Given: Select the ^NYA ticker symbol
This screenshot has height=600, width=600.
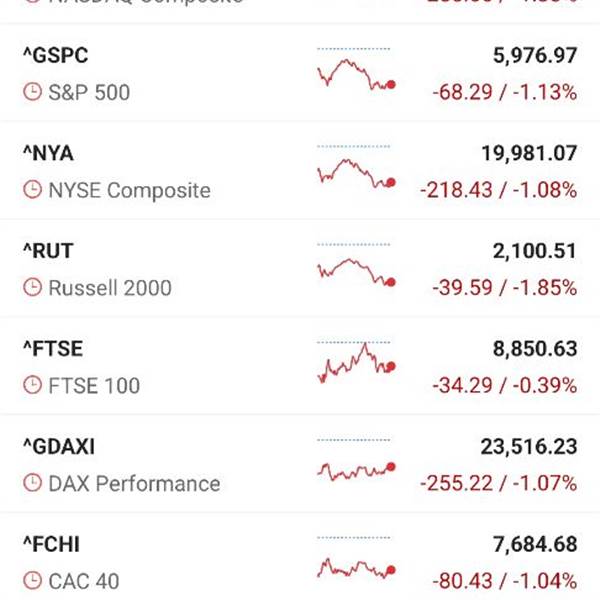Looking at the screenshot, I should [49, 154].
